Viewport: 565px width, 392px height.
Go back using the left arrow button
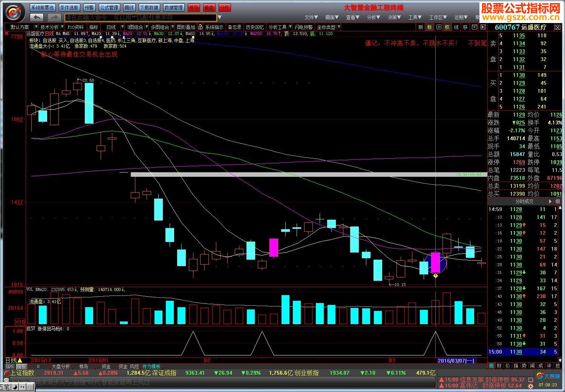[x=37, y=17]
